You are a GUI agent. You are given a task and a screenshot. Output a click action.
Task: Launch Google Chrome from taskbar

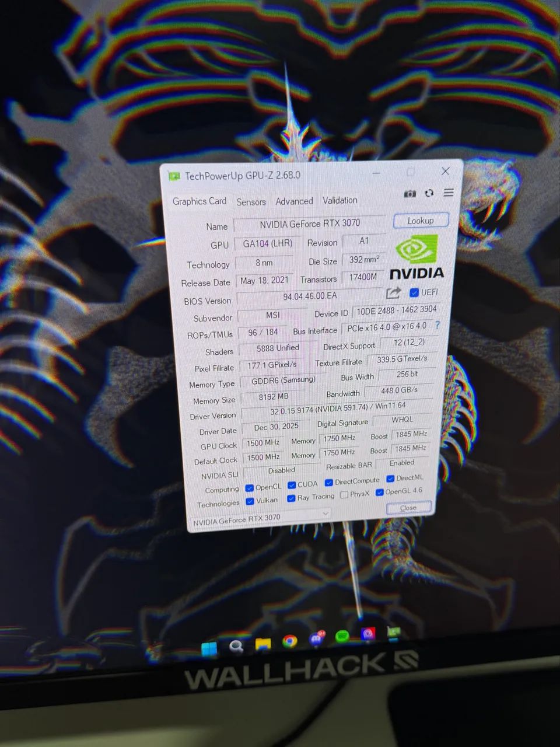coord(289,641)
